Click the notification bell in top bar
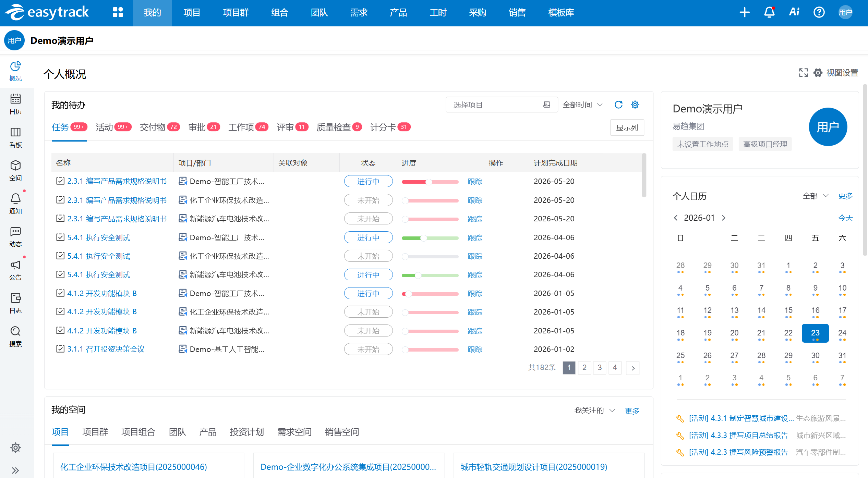Viewport: 868px width, 478px height. coord(769,12)
